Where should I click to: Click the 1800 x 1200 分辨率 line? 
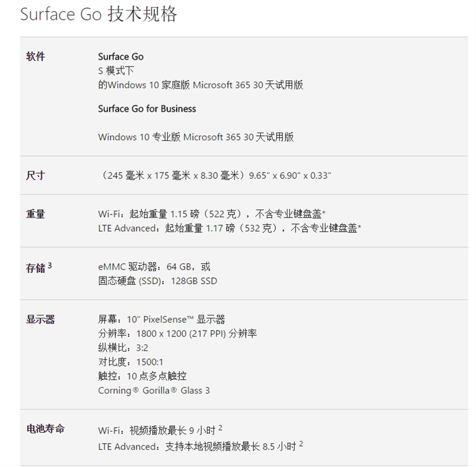(x=177, y=333)
